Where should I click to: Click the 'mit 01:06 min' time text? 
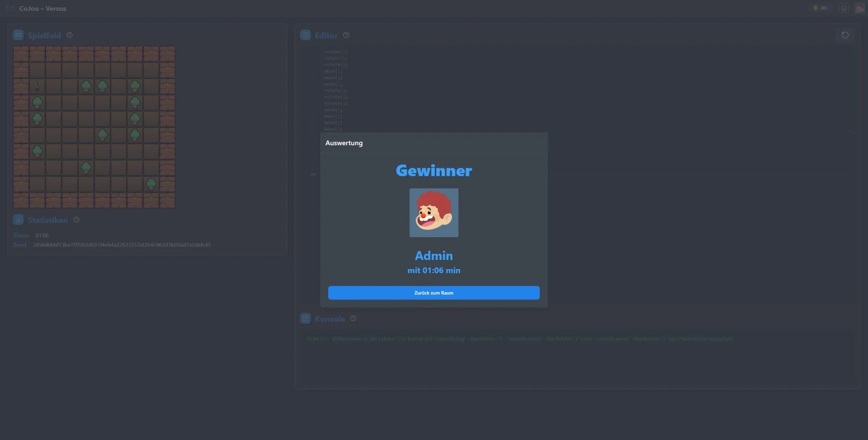click(434, 270)
